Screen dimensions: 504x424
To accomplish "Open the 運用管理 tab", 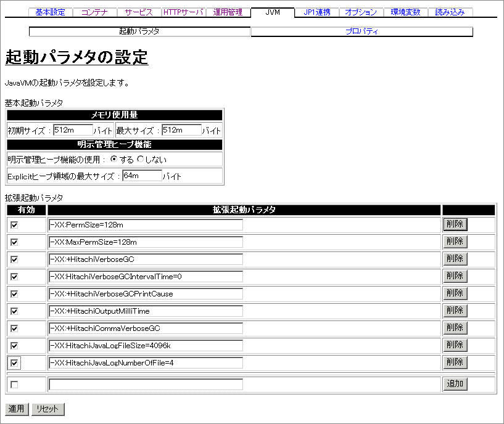I will (x=228, y=12).
